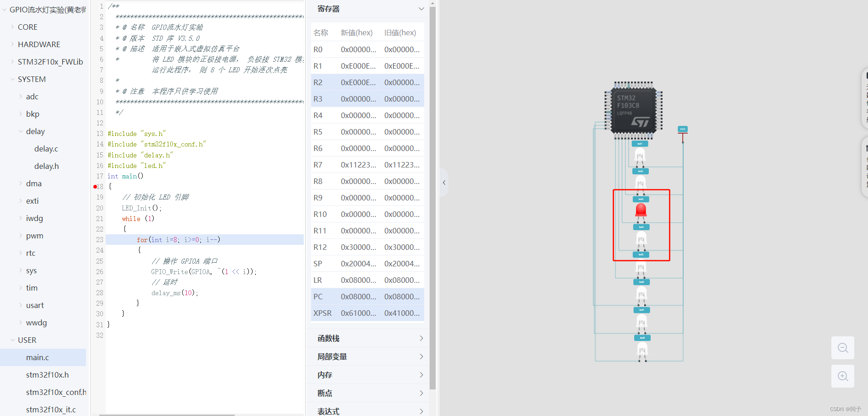Click the STM32 F103C8 chip component
Image resolution: width=868 pixels, height=416 pixels.
[x=633, y=110]
